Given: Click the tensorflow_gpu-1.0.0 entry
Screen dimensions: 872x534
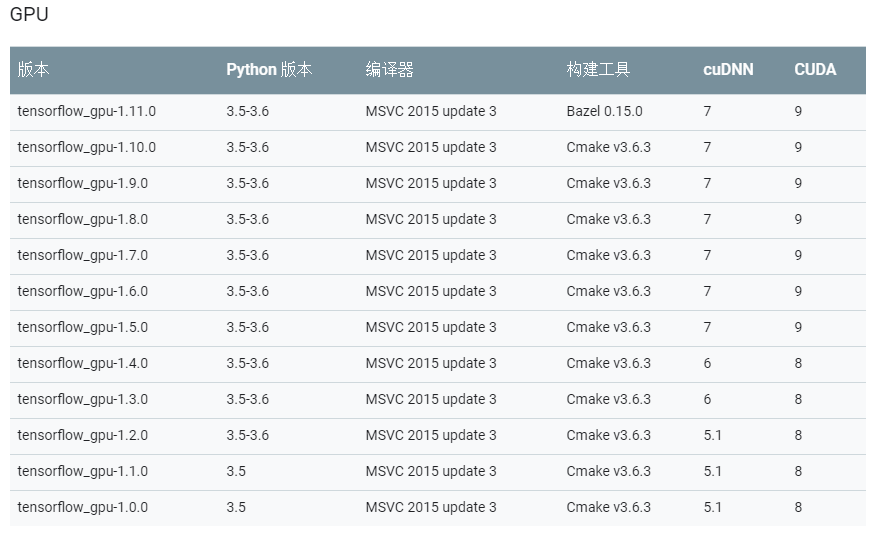Looking at the screenshot, I should tap(83, 507).
